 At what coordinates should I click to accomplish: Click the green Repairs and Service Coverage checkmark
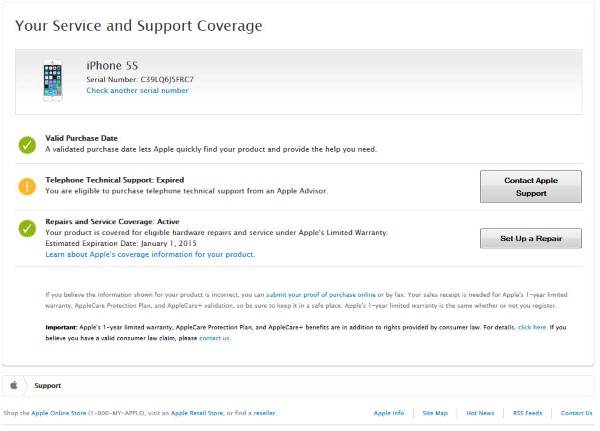click(27, 229)
